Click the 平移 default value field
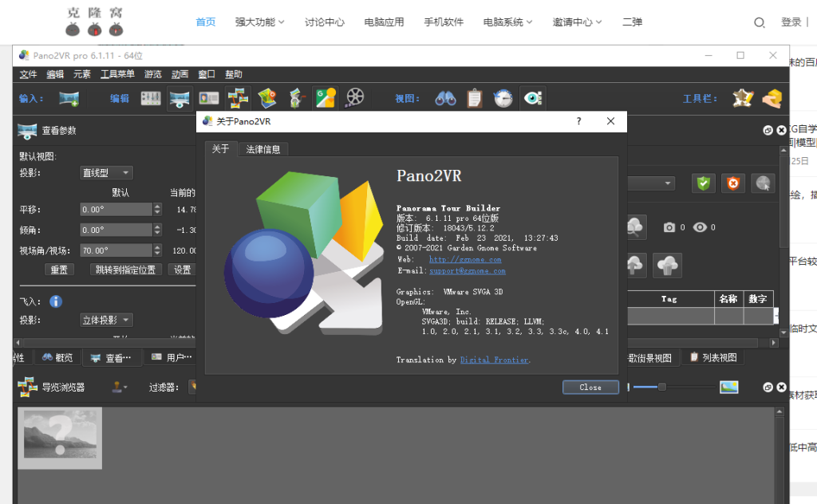This screenshot has width=817, height=504. pyautogui.click(x=116, y=209)
